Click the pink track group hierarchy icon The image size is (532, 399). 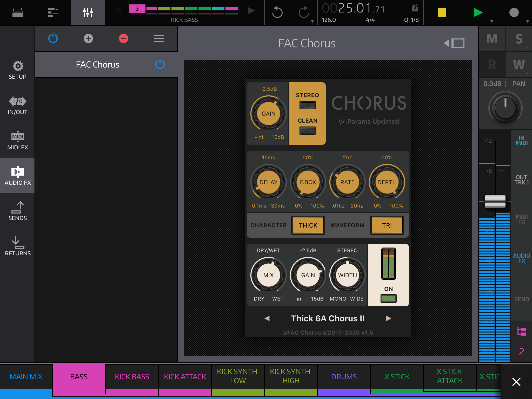522,331
